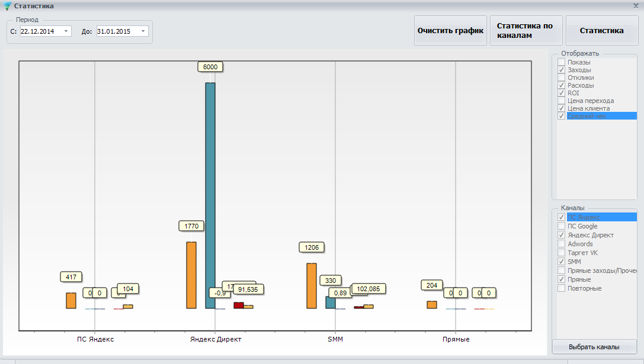Uncheck the ПС Яндекс channel
Viewport: 644px width, 364px height.
[x=562, y=217]
